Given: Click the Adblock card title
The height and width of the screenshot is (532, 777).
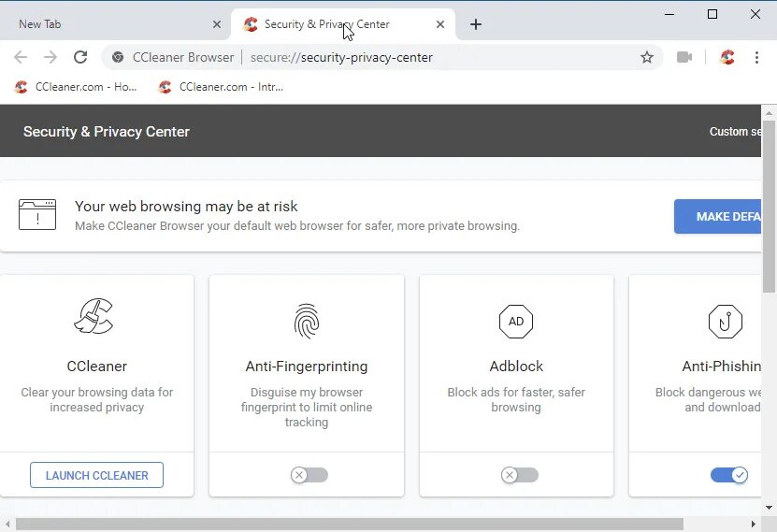Looking at the screenshot, I should tap(516, 367).
